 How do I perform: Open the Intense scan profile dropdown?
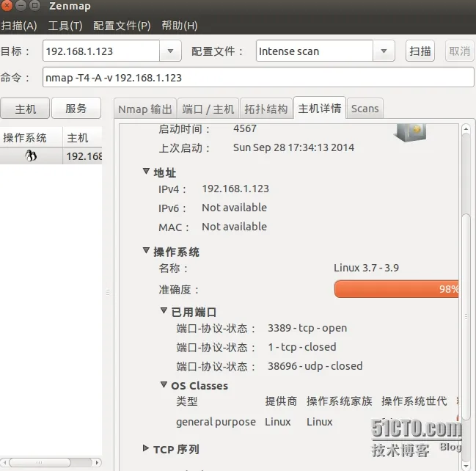pos(384,51)
